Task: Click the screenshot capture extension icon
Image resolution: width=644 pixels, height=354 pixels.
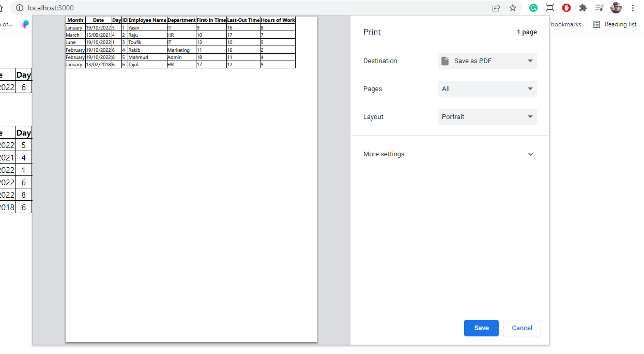Action: (x=549, y=8)
